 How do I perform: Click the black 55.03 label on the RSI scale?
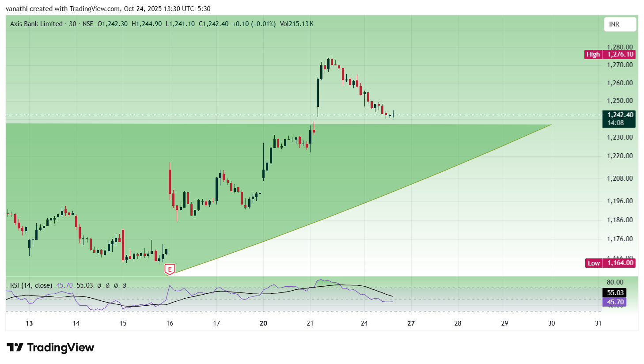(614, 293)
